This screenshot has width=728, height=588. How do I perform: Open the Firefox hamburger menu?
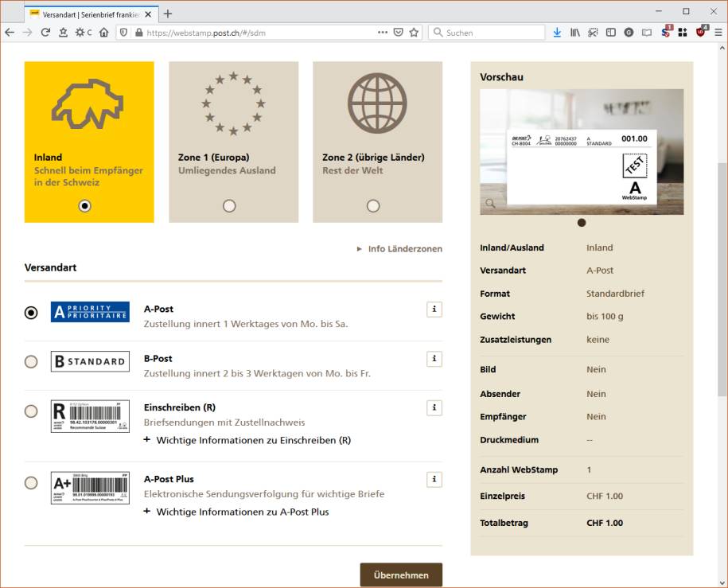[x=718, y=33]
